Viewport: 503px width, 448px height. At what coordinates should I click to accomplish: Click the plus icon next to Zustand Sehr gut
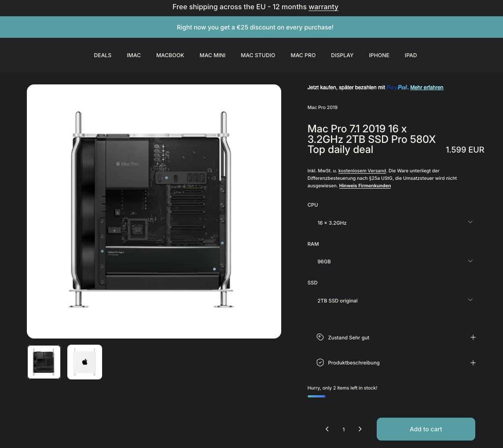pos(473,337)
